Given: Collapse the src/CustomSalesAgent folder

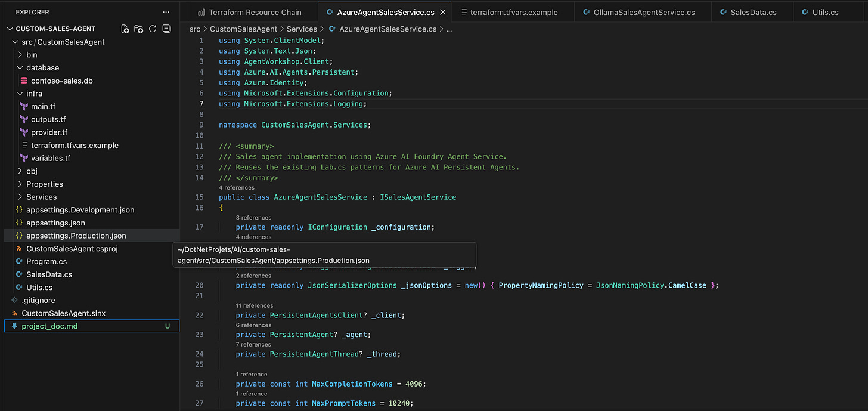Looking at the screenshot, I should [15, 42].
